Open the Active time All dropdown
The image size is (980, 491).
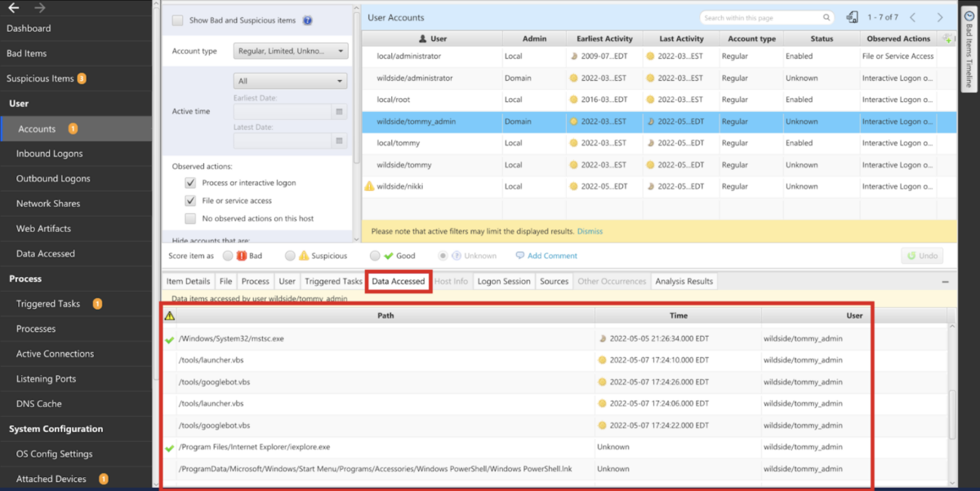pyautogui.click(x=290, y=81)
